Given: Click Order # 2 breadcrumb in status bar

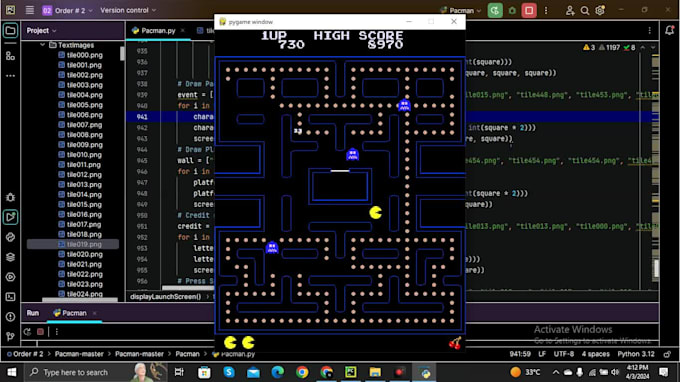Looking at the screenshot, I should 28,354.
